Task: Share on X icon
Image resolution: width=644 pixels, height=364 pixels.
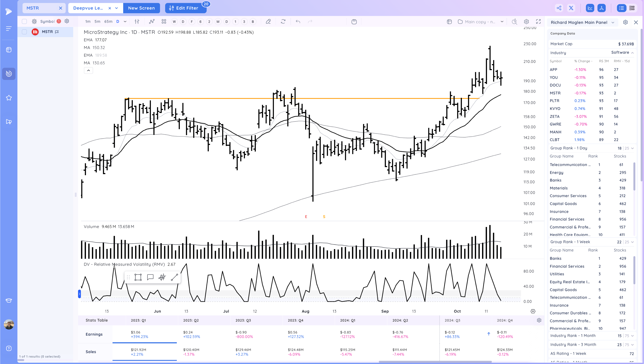Action: [x=571, y=8]
